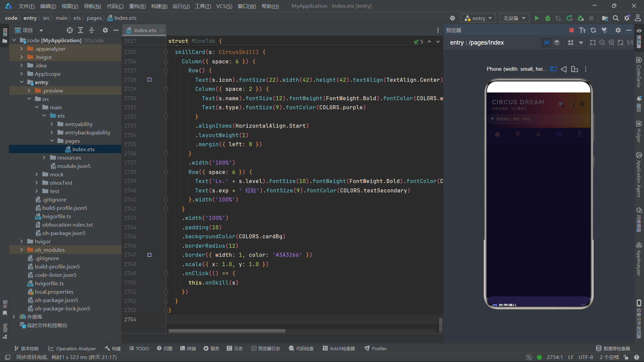Open 无设备 device selector dropdown
This screenshot has height=362, width=644.
click(514, 18)
